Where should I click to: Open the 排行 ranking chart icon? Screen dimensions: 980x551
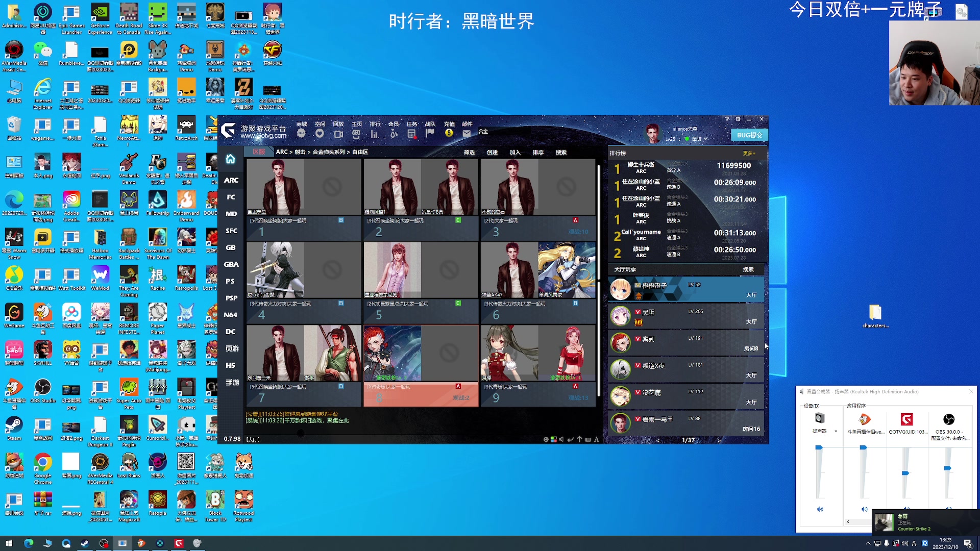375,134
